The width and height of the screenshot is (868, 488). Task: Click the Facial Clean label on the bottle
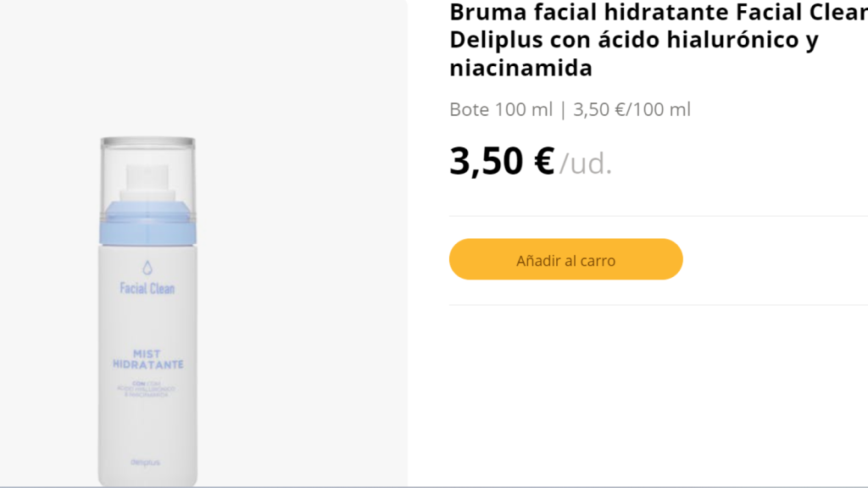[x=147, y=287]
